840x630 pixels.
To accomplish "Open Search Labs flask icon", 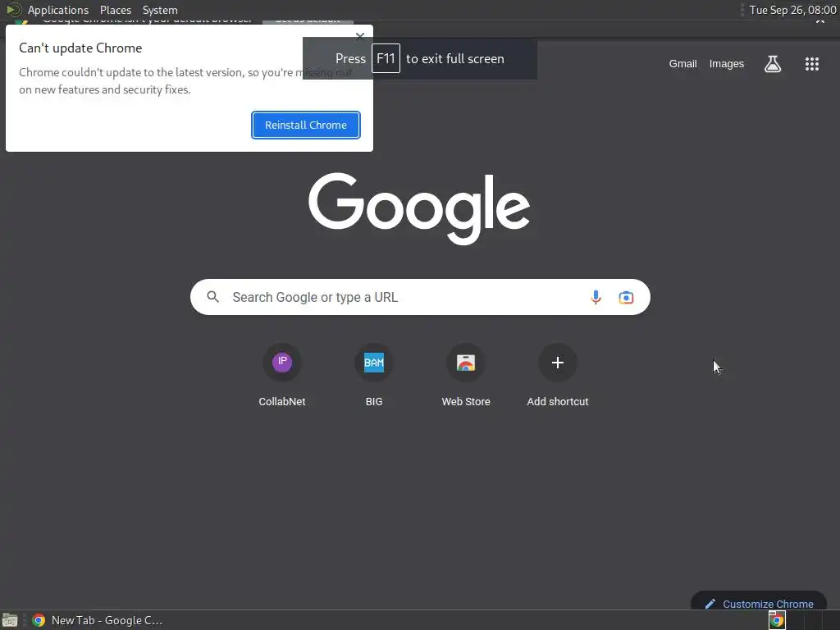I will click(773, 64).
